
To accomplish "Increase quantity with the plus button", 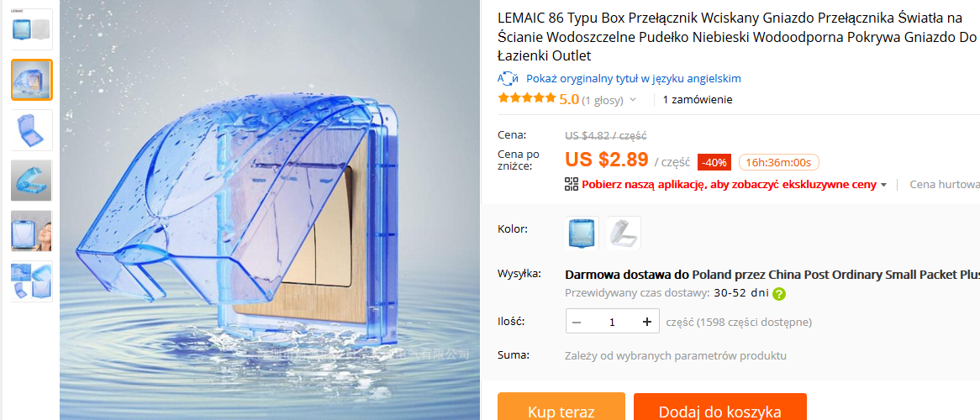I will coord(646,322).
